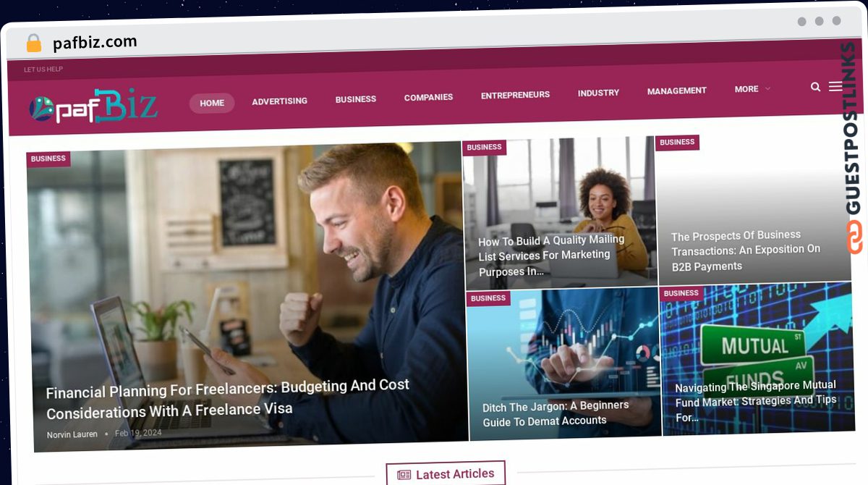This screenshot has width=868, height=485.
Task: Open the Management menu item
Action: coord(676,90)
